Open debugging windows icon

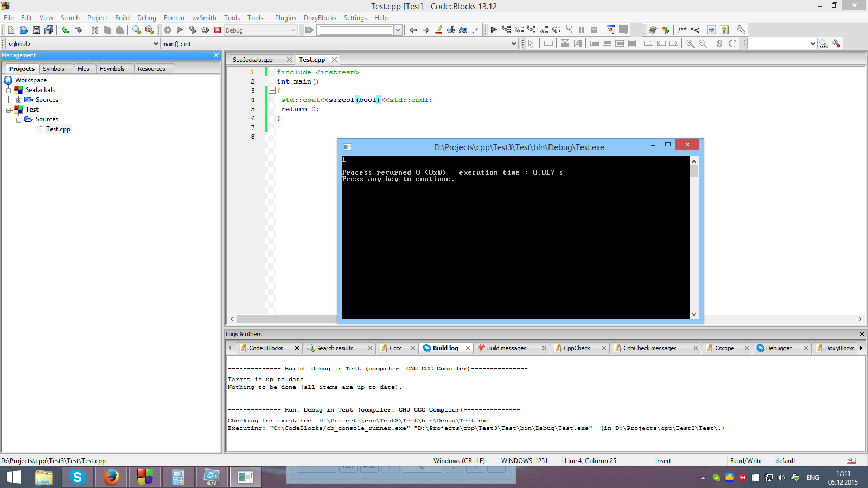611,30
